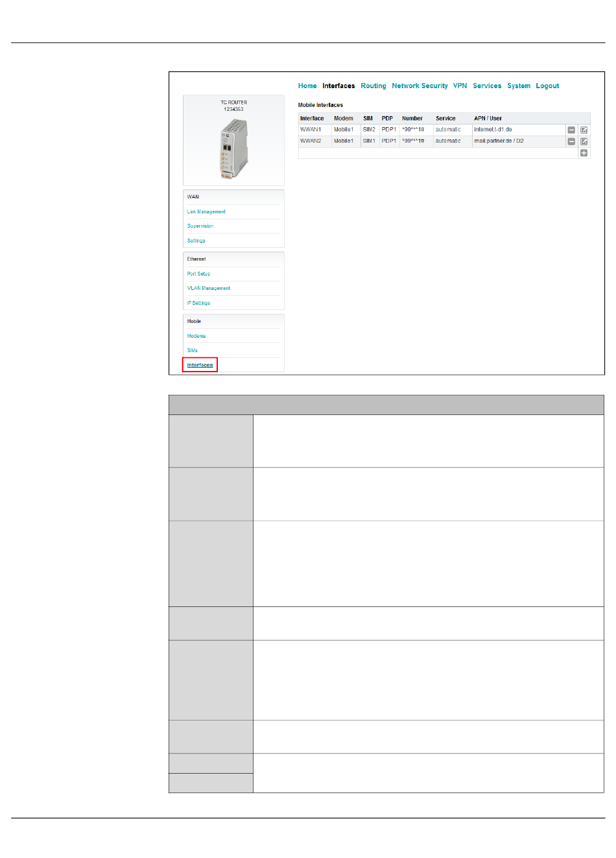Open the Supervision page
616x858 pixels.
[x=200, y=226]
